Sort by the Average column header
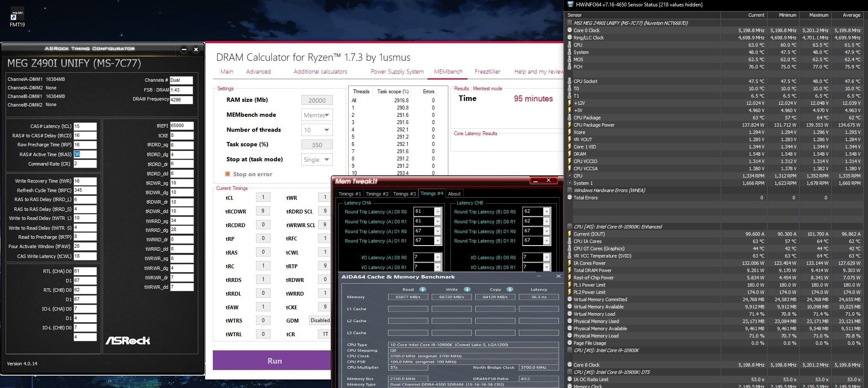 [847, 15]
